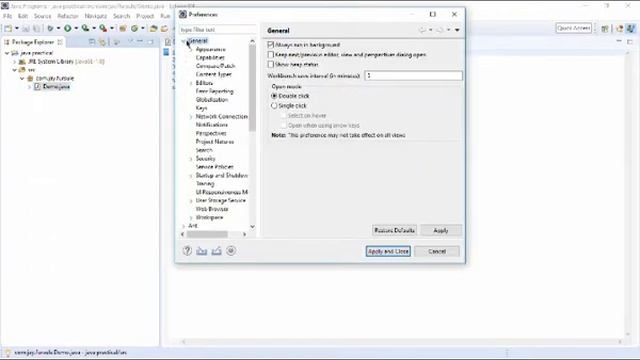640x360 pixels.
Task: Click the Export preferences icon
Action: click(216, 251)
